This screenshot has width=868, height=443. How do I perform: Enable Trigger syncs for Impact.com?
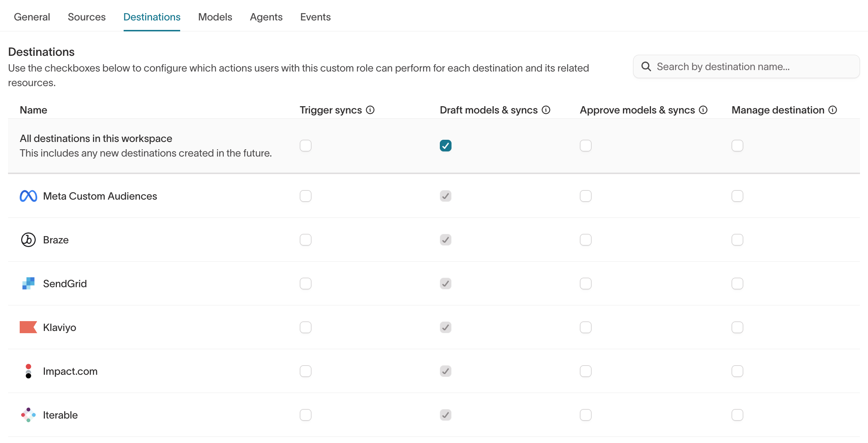(306, 371)
